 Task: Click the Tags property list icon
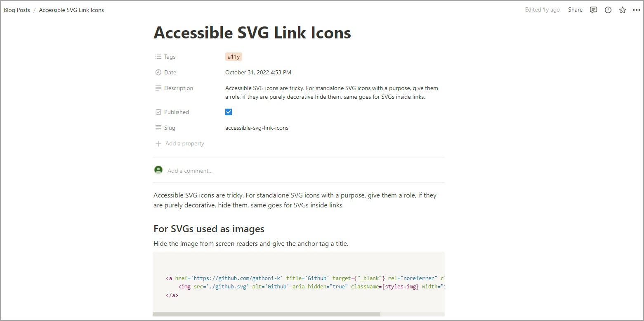coord(158,57)
